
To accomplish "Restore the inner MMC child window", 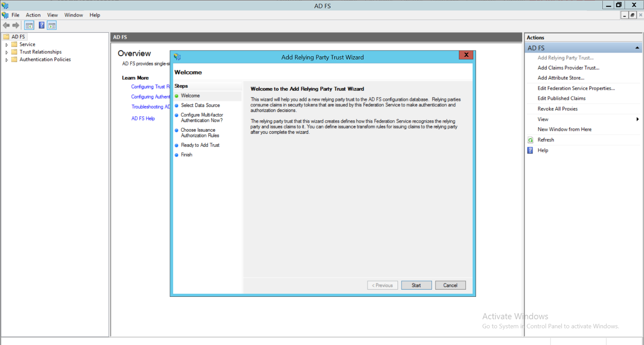I will (632, 15).
